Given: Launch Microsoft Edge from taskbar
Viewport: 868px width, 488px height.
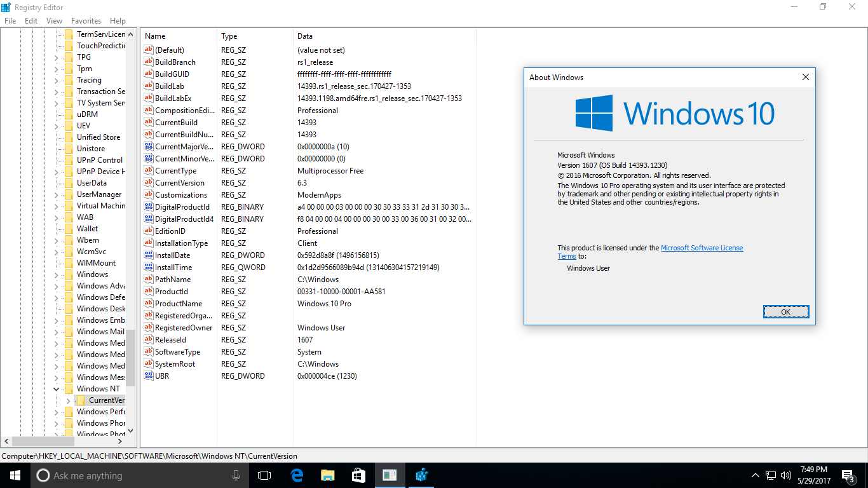Looking at the screenshot, I should (x=296, y=475).
